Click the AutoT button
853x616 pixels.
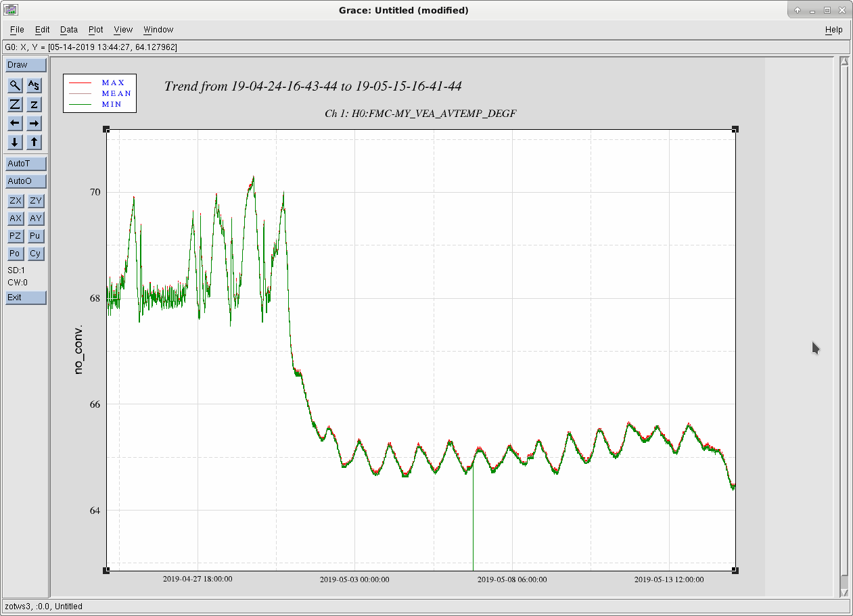pos(26,164)
